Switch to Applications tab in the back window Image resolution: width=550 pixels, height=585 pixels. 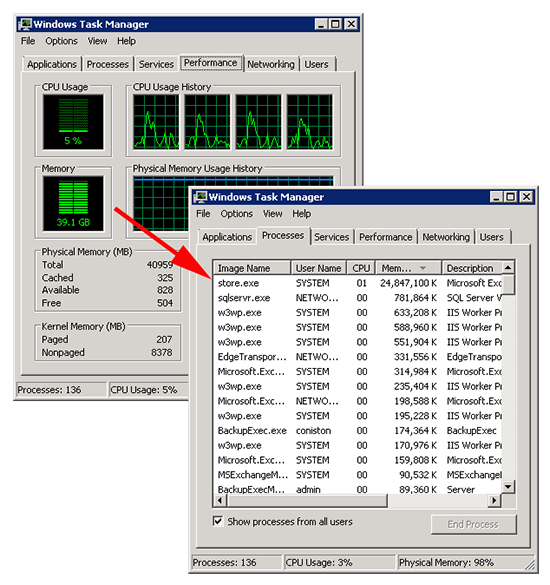[52, 65]
